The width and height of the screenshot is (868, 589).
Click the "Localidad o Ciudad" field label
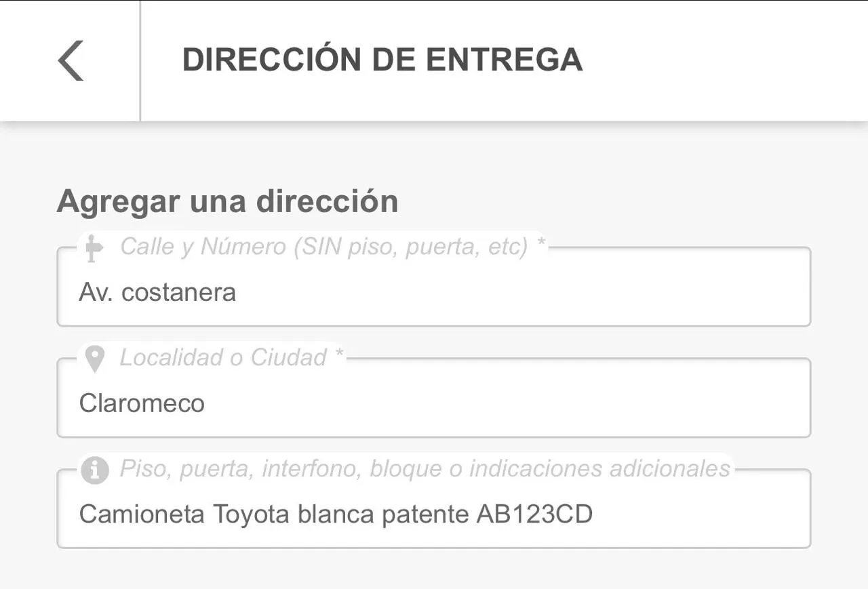tap(223, 358)
